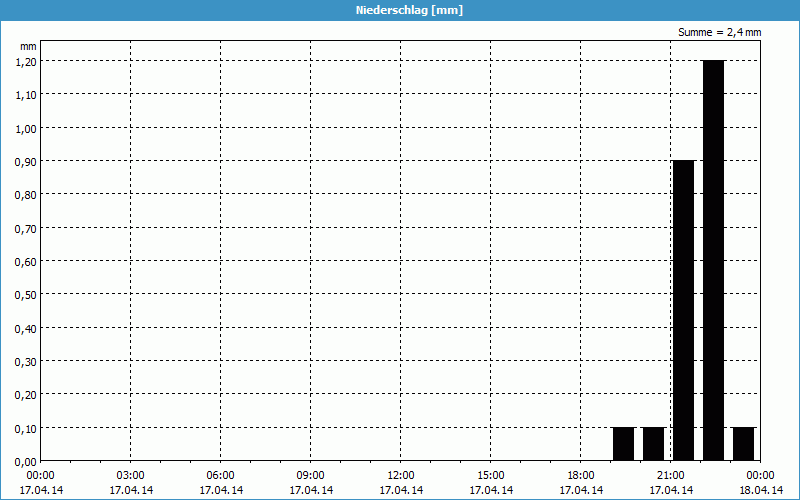Image resolution: width=800 pixels, height=500 pixels.
Task: Select the small bar just before 21:00
Action: point(653,443)
